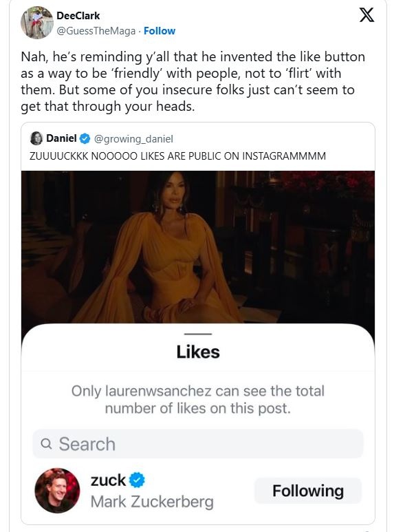Click the DeeClark display name
Screen dimensions: 416x532
(x=78, y=16)
